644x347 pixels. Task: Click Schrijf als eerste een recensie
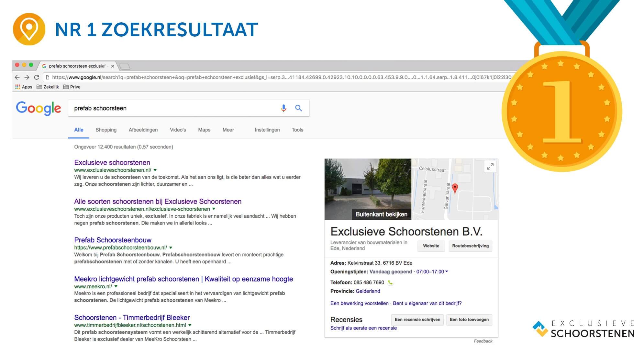[363, 328]
